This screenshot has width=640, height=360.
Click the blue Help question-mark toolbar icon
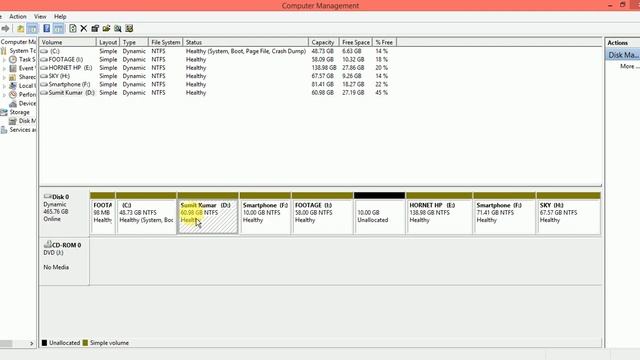(47, 29)
